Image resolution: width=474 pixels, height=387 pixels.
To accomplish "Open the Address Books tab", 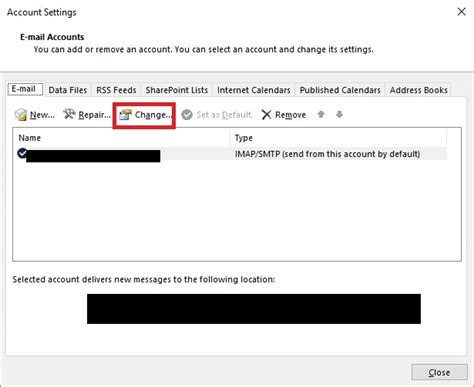I will [x=419, y=90].
